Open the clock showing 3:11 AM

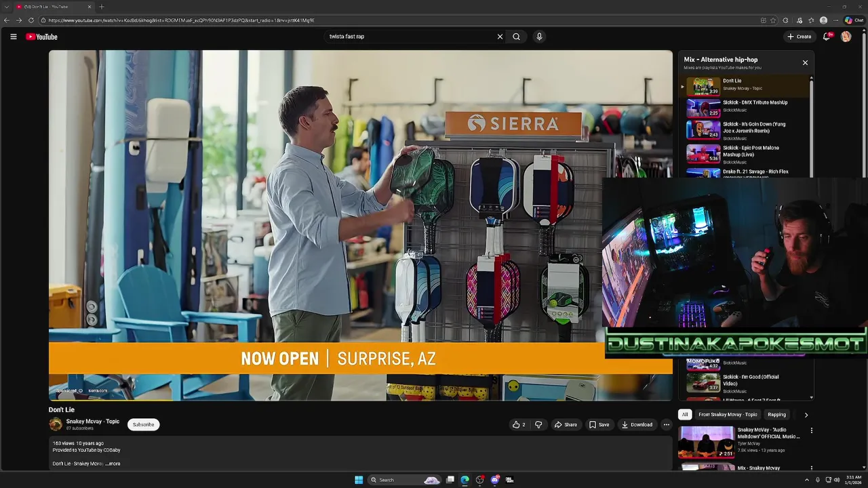click(853, 480)
